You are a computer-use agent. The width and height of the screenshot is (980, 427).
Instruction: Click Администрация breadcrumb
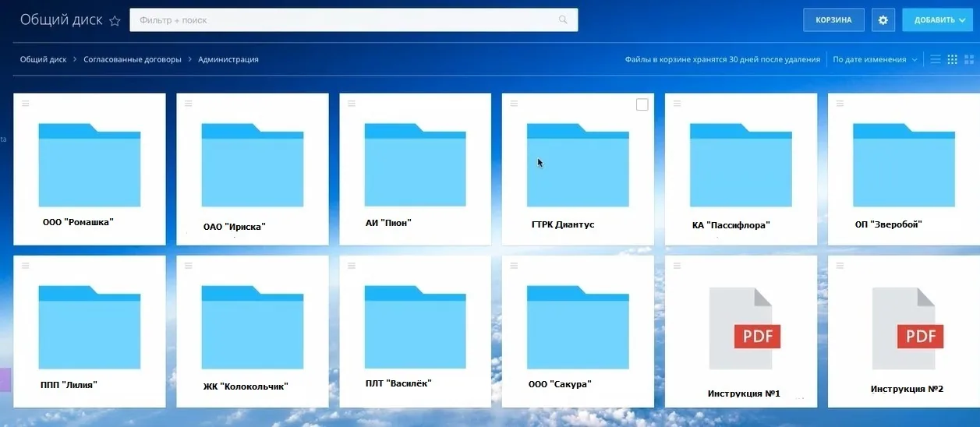coord(228,59)
